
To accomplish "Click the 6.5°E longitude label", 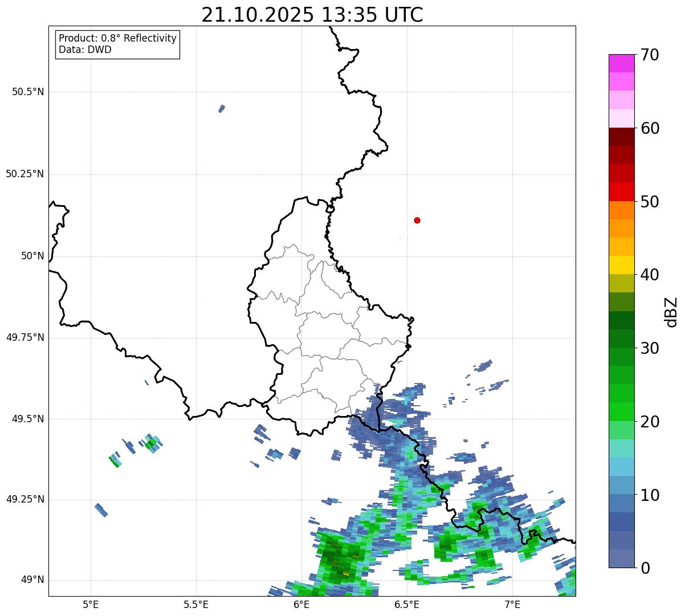I will [407, 604].
